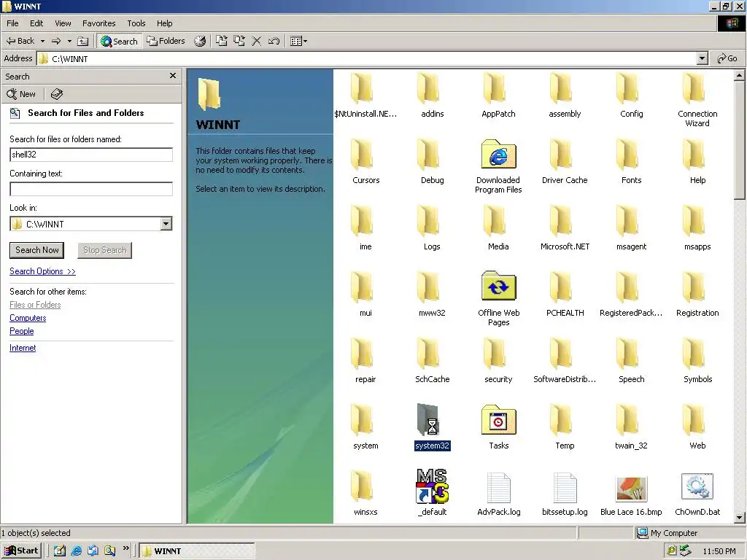Open the Tools menu
The width and height of the screenshot is (747, 560).
click(x=136, y=23)
